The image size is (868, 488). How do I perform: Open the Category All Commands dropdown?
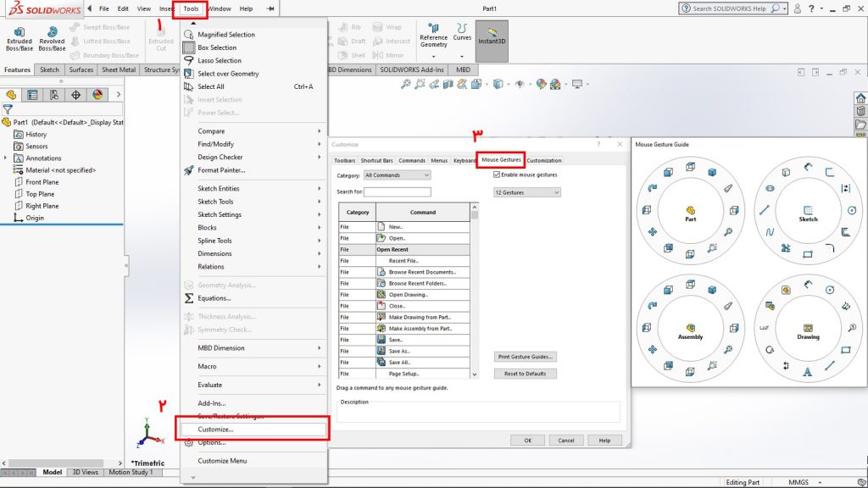point(397,175)
